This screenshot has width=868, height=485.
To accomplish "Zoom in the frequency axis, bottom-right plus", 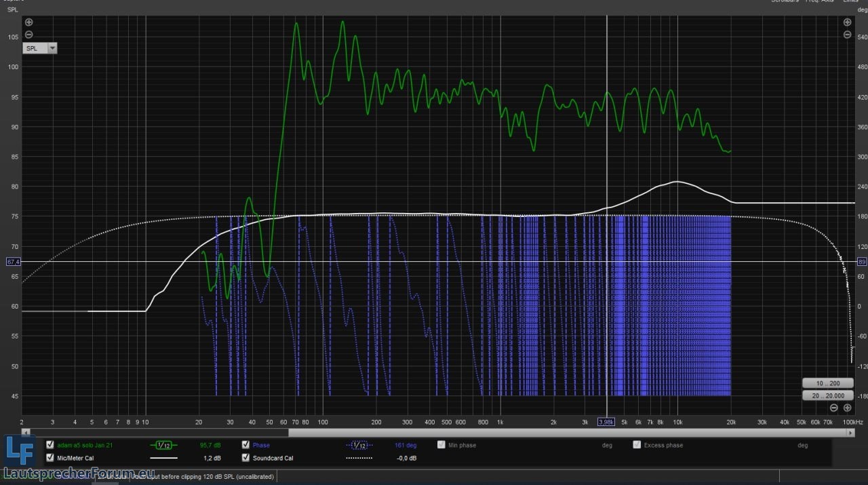I will click(x=847, y=408).
